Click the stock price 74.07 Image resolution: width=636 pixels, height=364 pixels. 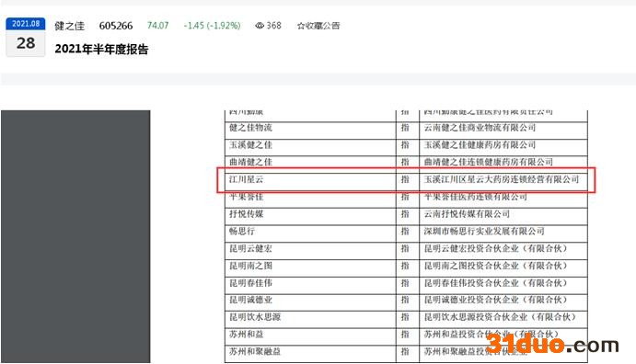[x=157, y=26]
